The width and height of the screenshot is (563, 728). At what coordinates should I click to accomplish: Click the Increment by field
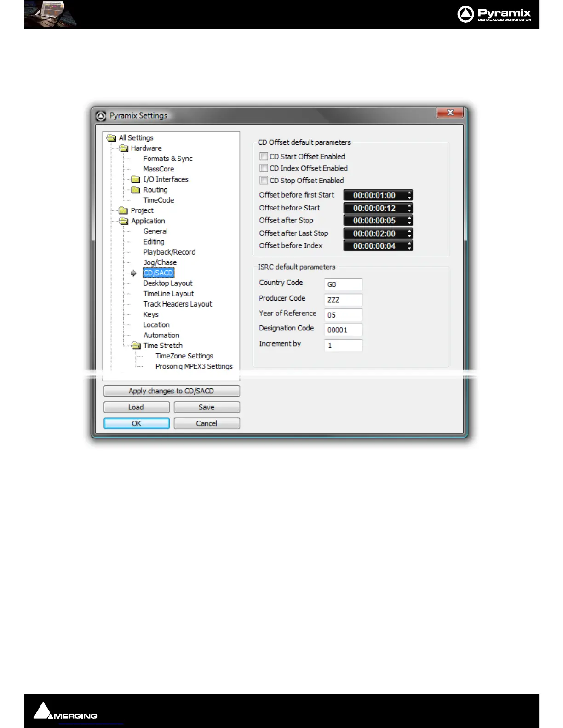[x=343, y=345]
